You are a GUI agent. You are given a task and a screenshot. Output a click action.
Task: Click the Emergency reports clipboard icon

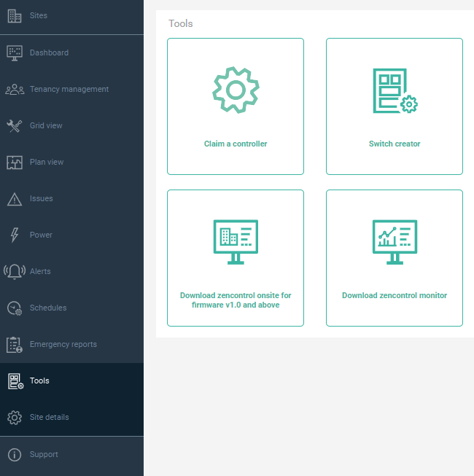click(15, 345)
